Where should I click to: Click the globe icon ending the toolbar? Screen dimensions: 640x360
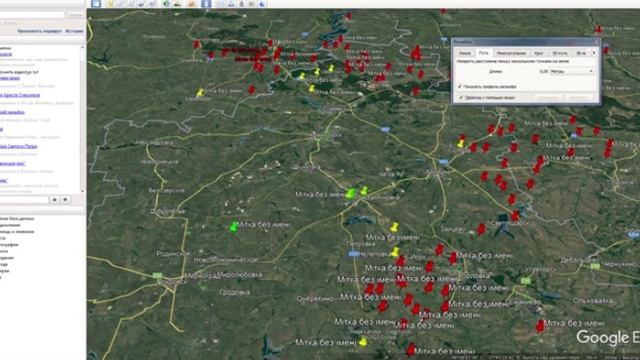262,4
